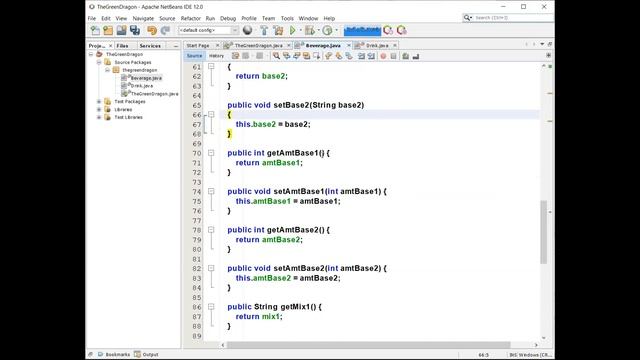Expand the Libraries node
This screenshot has height=360, width=640.
pos(99,109)
